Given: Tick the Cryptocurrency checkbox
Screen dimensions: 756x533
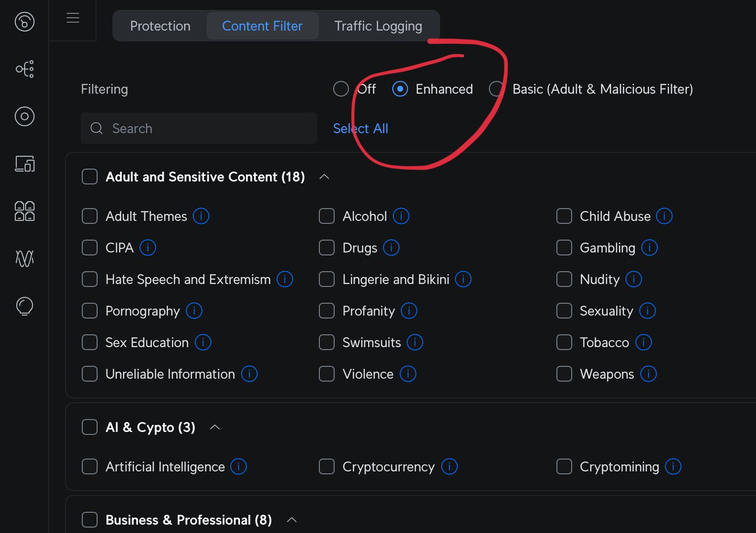Looking at the screenshot, I should tap(327, 467).
